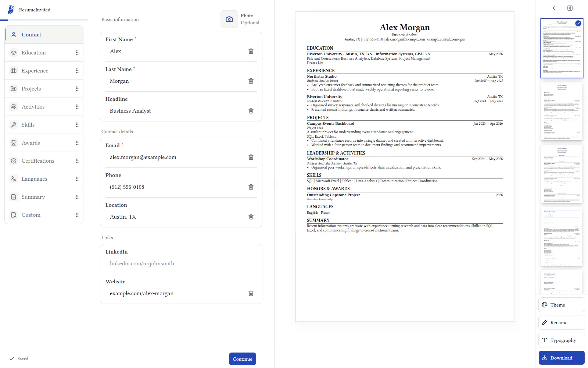Viewport: 588px width, 368px height.
Task: Click the ResumeInvited bird logo
Action: [11, 10]
